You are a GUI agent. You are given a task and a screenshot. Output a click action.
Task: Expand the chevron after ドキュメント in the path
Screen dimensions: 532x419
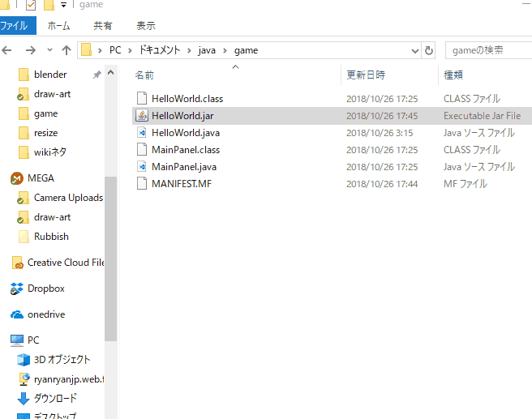189,50
